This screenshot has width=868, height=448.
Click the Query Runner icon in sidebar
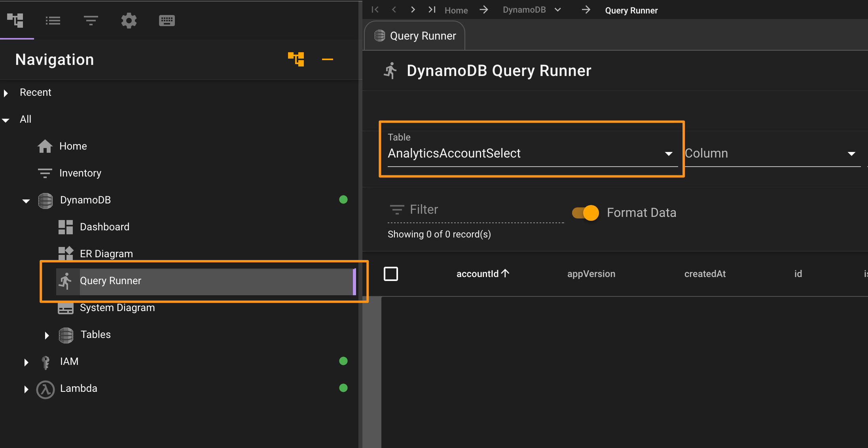[x=65, y=281]
